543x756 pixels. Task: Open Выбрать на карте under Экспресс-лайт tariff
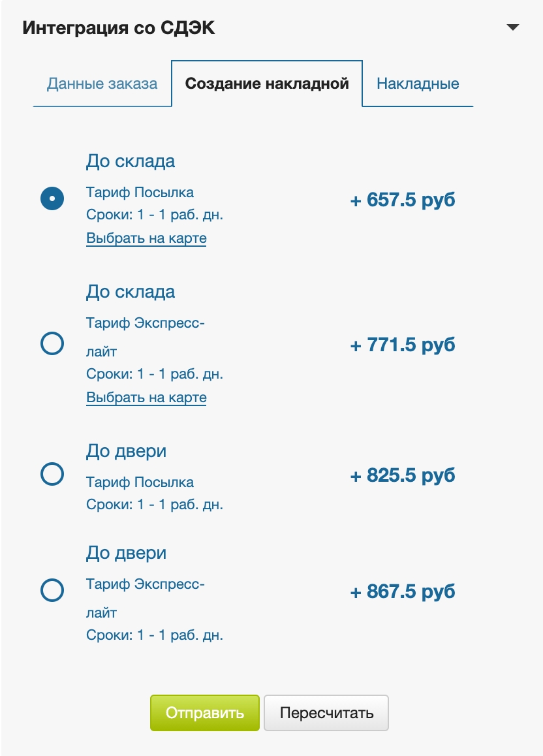tap(146, 398)
